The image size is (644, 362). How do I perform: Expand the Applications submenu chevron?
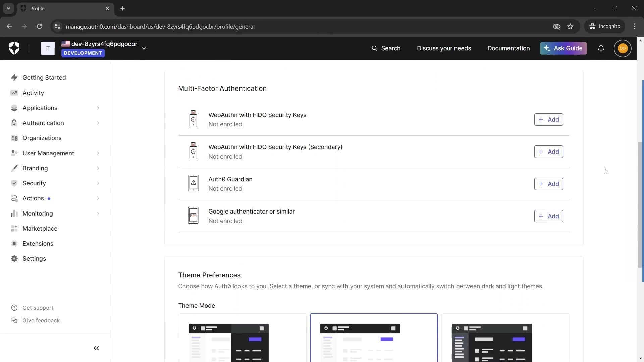(x=98, y=108)
